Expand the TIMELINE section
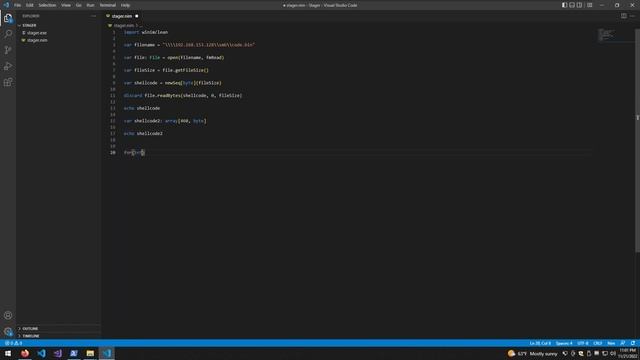640x360 pixels. pyautogui.click(x=31, y=336)
